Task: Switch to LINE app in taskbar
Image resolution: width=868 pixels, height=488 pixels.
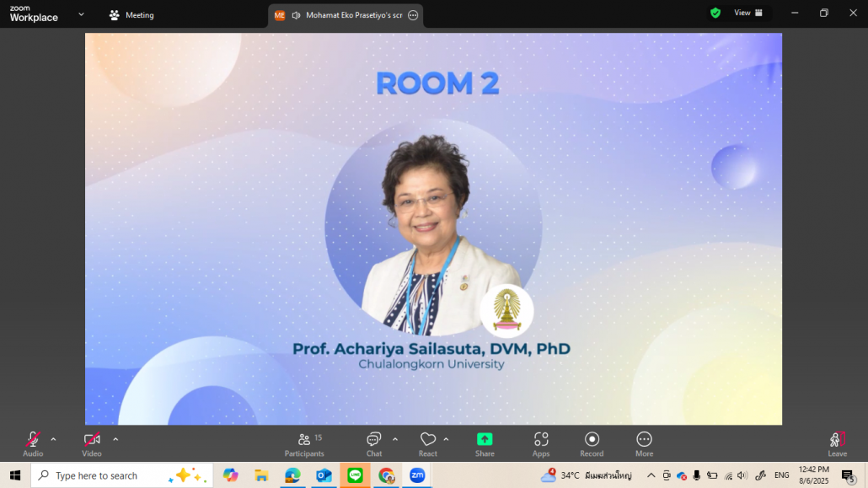Action: click(355, 475)
